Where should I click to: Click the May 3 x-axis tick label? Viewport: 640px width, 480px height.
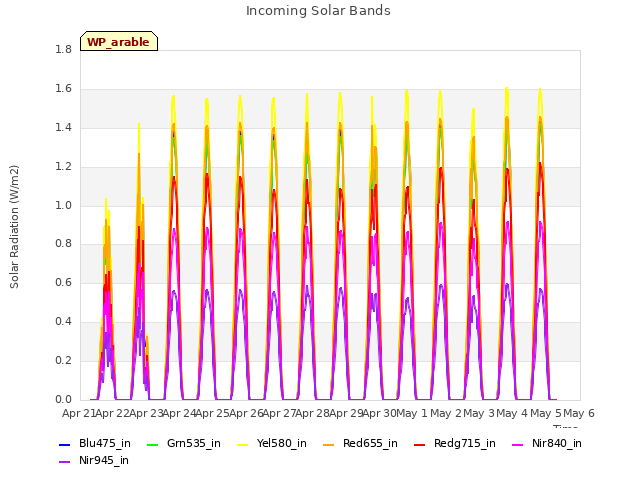[480, 413]
